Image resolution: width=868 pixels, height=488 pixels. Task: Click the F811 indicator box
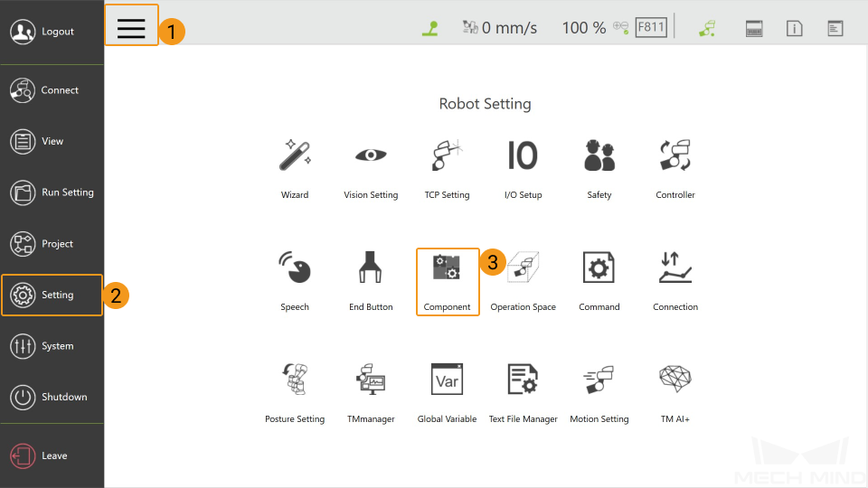tap(651, 27)
